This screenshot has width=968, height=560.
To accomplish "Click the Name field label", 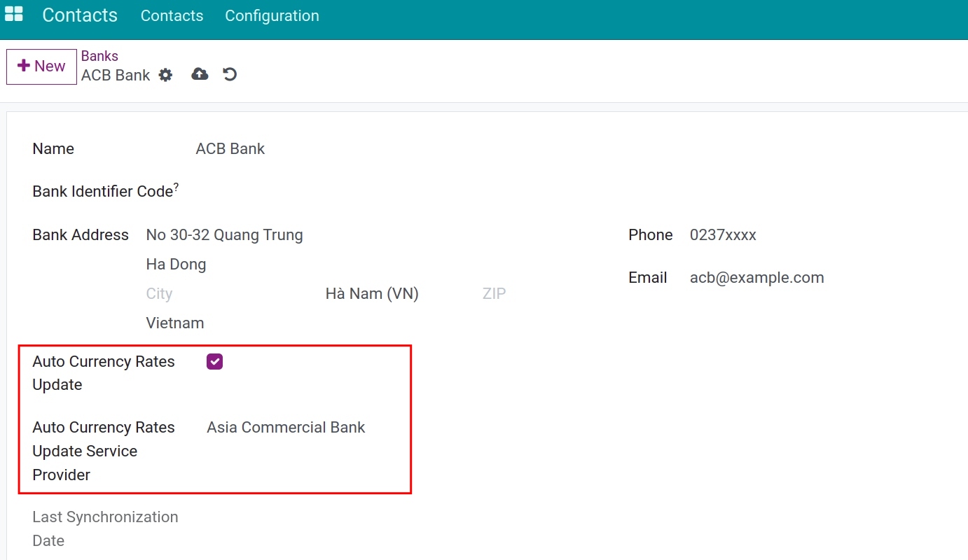I will click(53, 149).
